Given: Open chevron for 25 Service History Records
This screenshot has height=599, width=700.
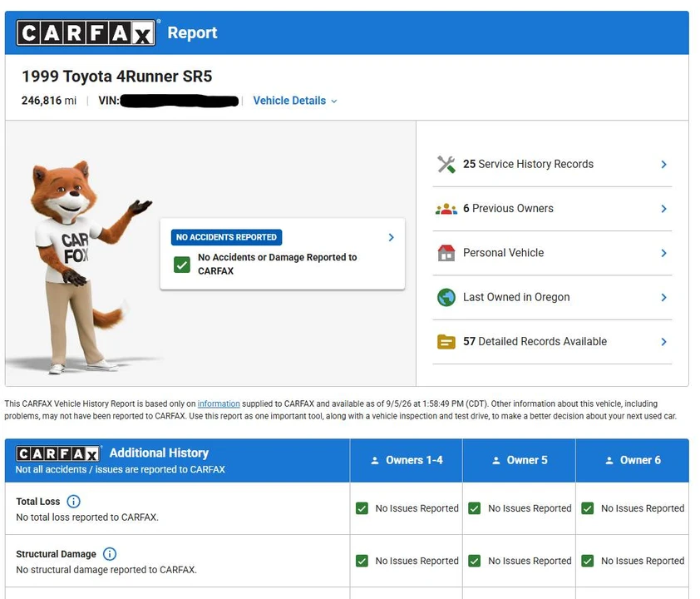Looking at the screenshot, I should point(664,165).
